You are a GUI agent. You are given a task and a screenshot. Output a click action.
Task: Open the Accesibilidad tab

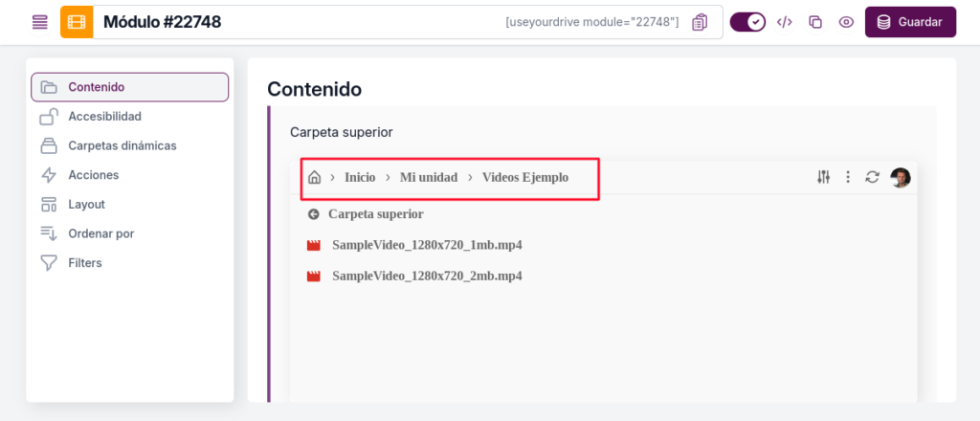(x=130, y=116)
